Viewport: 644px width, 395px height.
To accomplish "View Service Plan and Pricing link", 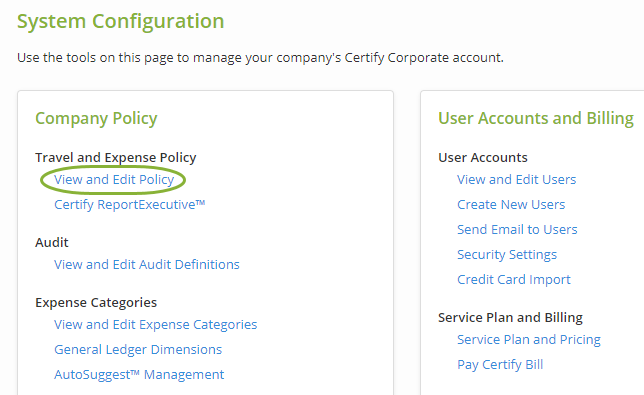I will pos(529,340).
